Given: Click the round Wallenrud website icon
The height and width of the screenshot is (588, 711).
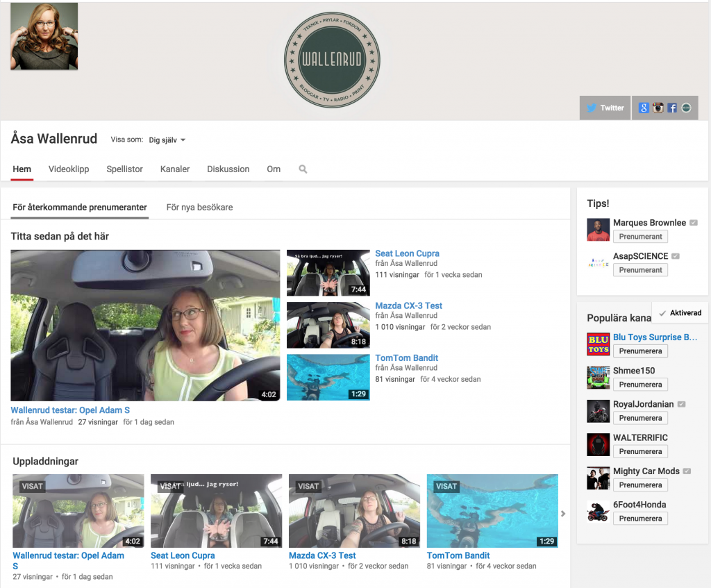Looking at the screenshot, I should coord(686,108).
